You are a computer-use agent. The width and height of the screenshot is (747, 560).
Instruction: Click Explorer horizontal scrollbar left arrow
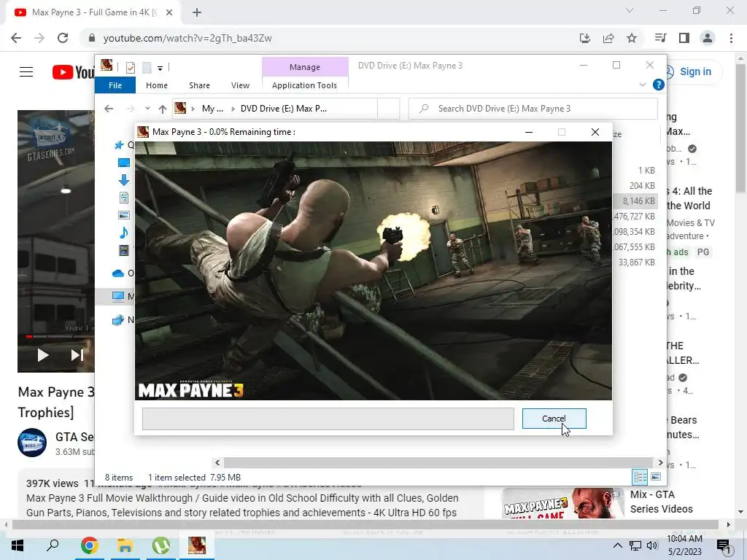click(217, 462)
